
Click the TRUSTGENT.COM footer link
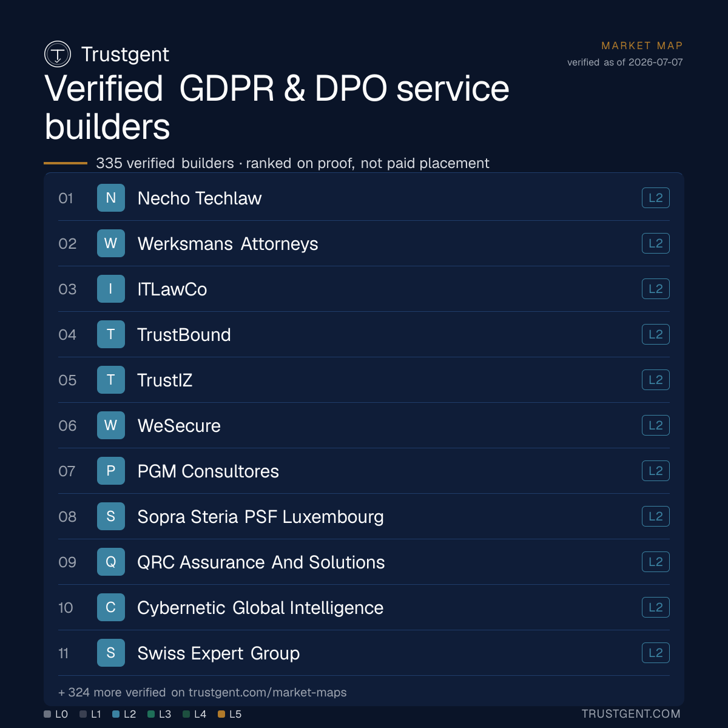631,714
